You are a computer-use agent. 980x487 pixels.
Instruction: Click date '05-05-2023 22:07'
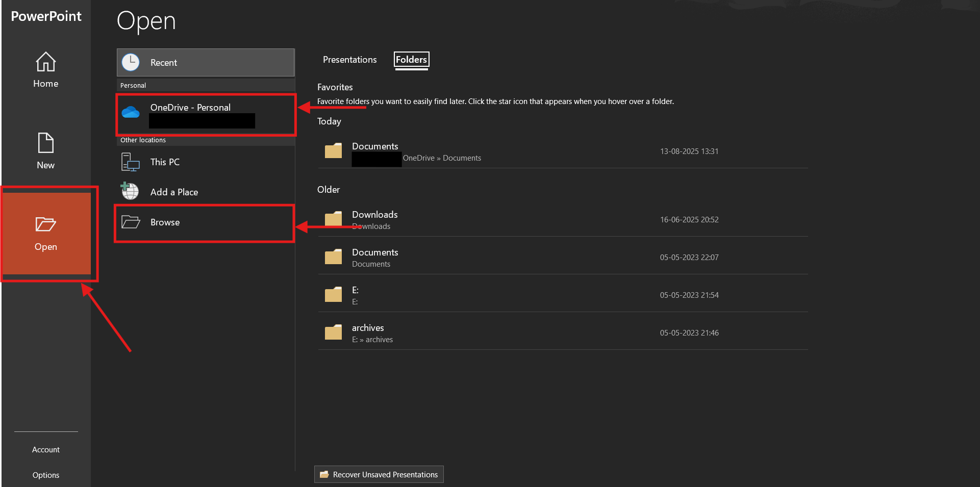click(689, 258)
